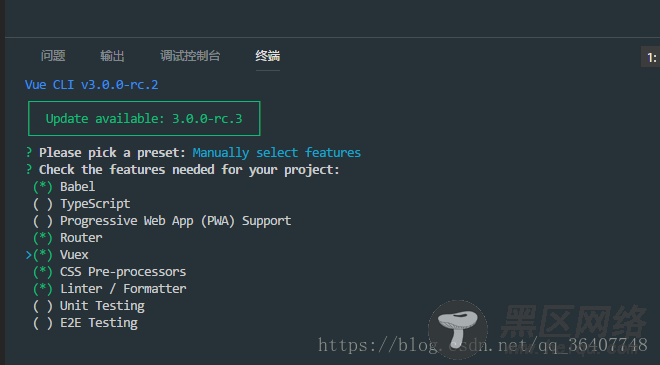Click the TypeScript label text
Image resolution: width=660 pixels, height=365 pixels.
pos(95,204)
